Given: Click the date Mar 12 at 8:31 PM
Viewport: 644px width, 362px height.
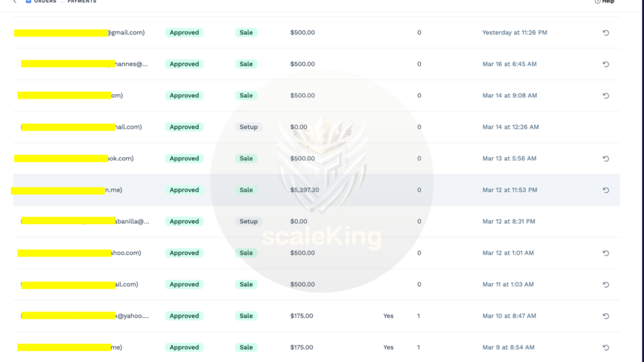Looking at the screenshot, I should point(509,222).
